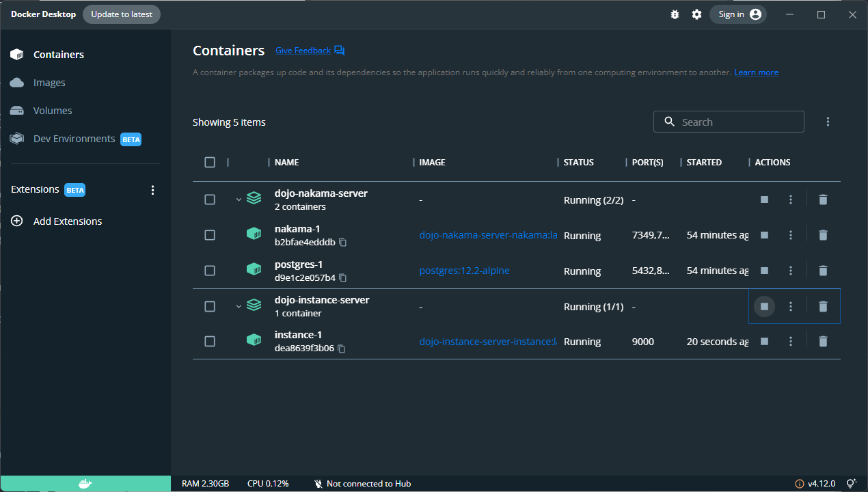Toggle the select-all containers checkbox
868x492 pixels.
pyautogui.click(x=210, y=162)
